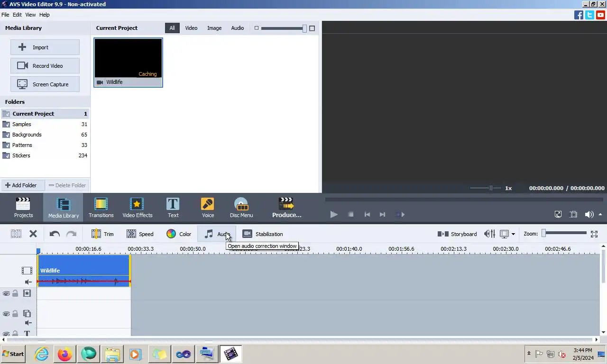
Task: Open the Edit menu
Action: pos(17,15)
